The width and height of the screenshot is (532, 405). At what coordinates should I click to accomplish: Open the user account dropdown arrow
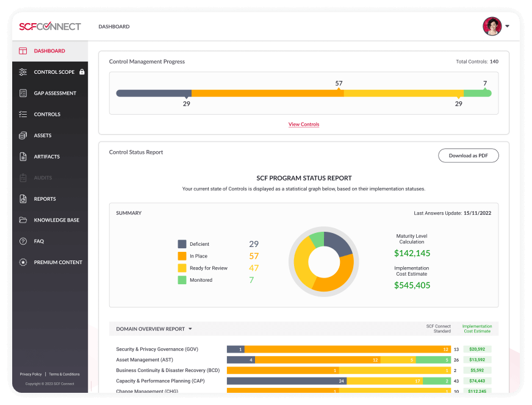click(507, 26)
